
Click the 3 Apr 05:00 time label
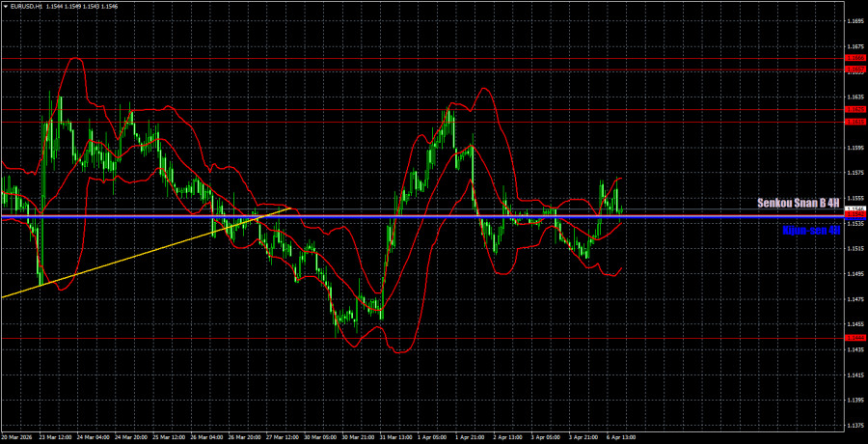[546, 437]
